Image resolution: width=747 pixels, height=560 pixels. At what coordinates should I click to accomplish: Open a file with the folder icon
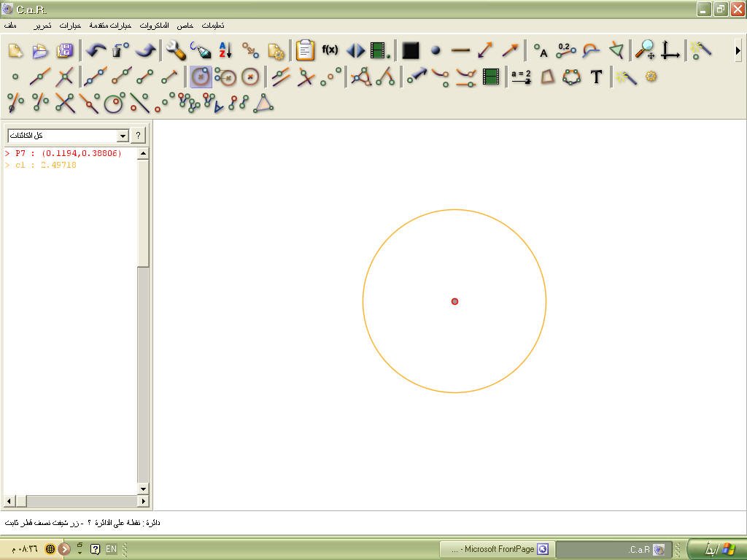(x=41, y=50)
